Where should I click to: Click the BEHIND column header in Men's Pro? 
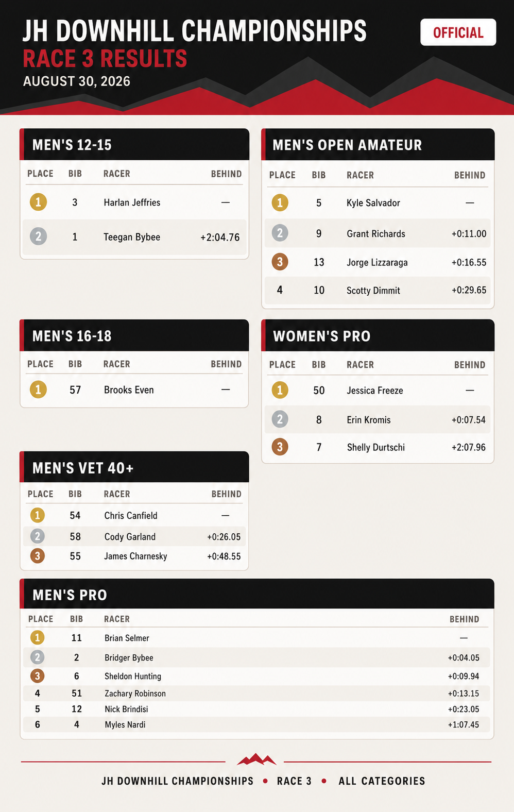[464, 619]
